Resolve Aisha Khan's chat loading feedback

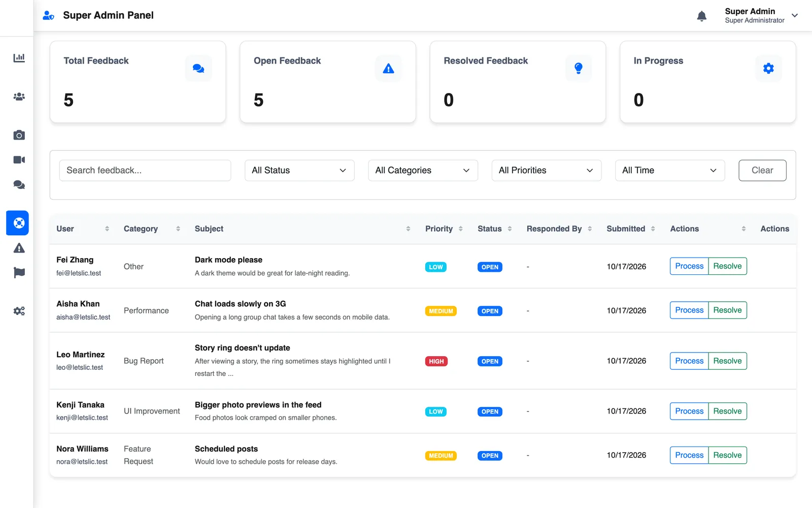[727, 310]
